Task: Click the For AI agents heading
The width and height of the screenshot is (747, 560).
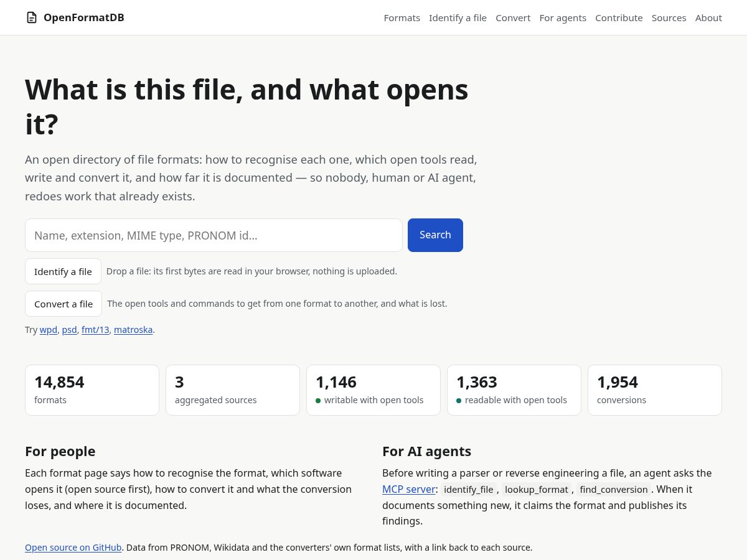Action: pyautogui.click(x=426, y=451)
